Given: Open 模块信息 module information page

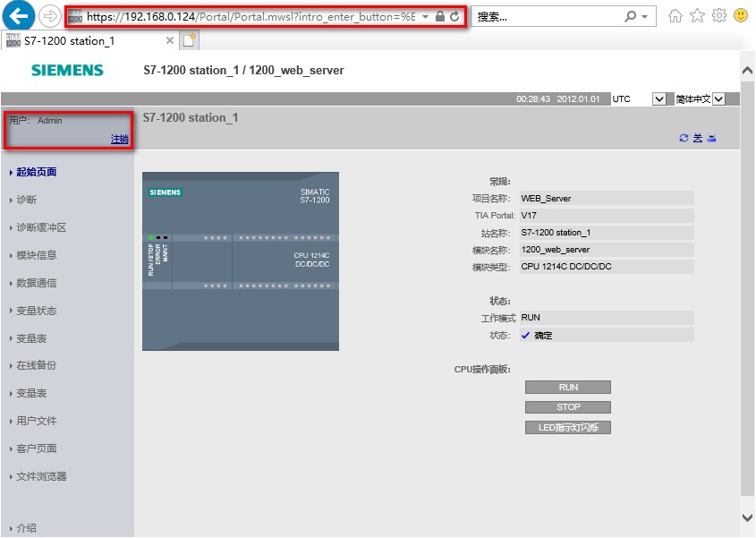Looking at the screenshot, I should pyautogui.click(x=37, y=255).
